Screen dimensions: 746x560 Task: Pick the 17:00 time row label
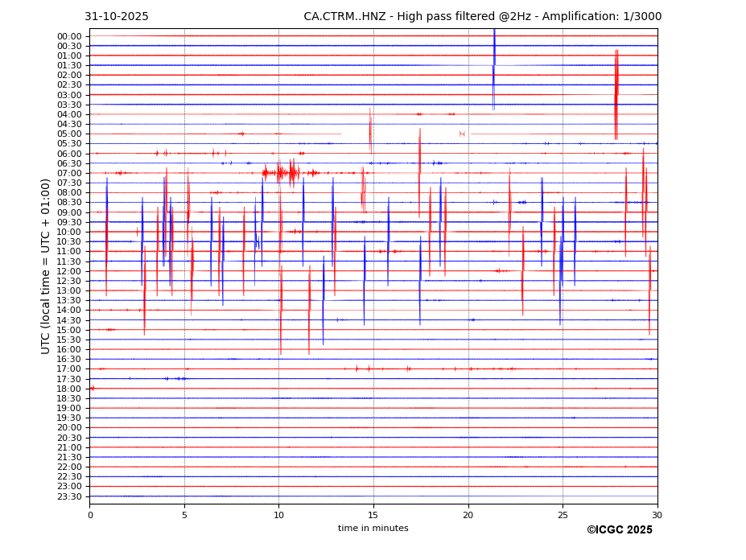point(69,369)
